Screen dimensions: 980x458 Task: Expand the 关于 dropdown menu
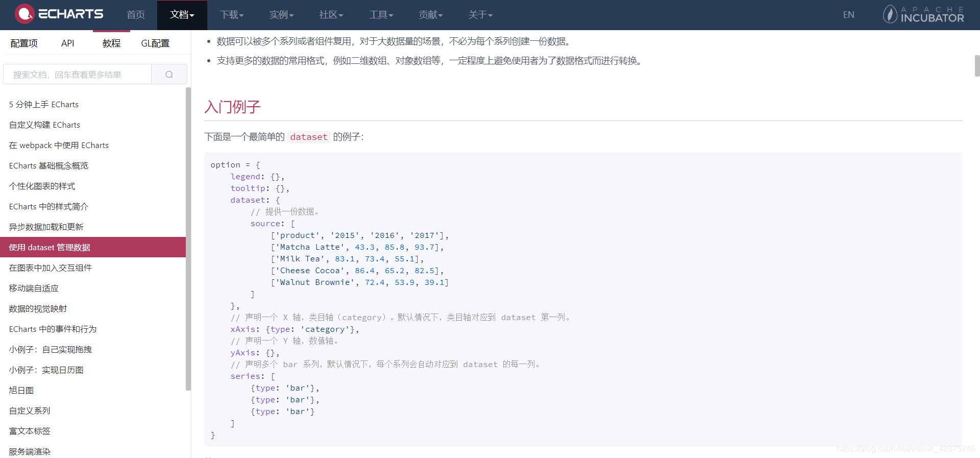point(481,15)
